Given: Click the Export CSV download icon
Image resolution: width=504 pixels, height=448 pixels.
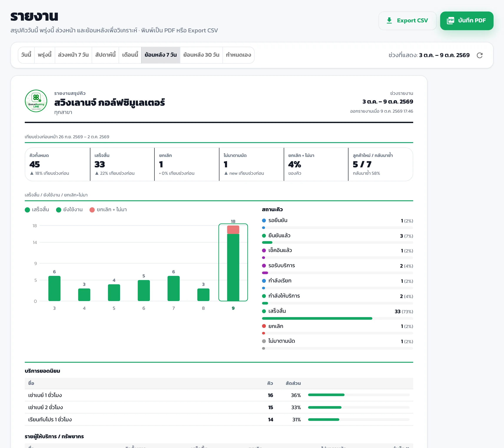Looking at the screenshot, I should [x=389, y=20].
